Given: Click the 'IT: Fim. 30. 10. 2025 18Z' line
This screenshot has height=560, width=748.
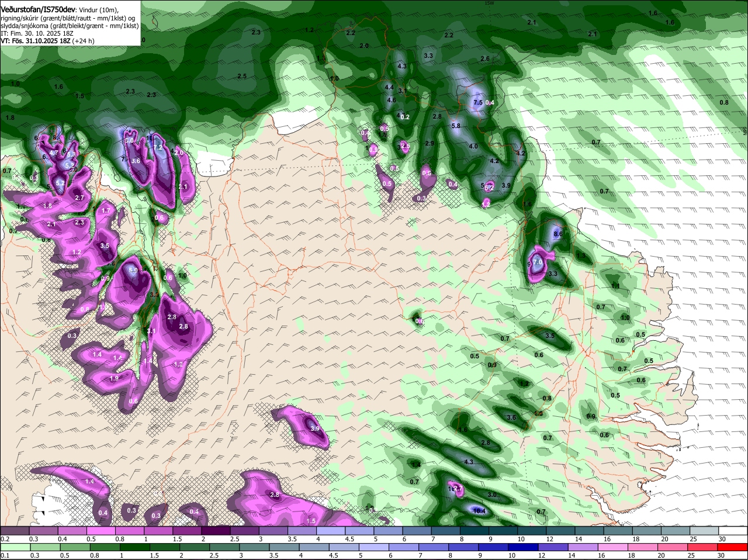Looking at the screenshot, I should click(x=37, y=33).
